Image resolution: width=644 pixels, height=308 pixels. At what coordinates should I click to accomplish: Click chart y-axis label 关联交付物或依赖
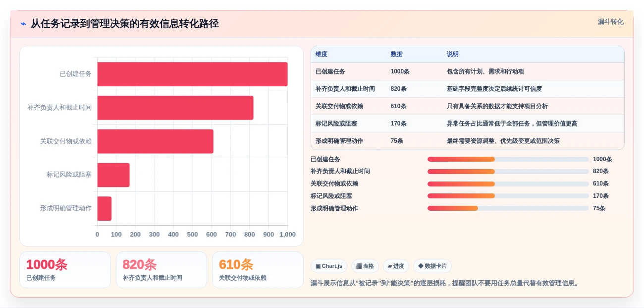(x=66, y=141)
